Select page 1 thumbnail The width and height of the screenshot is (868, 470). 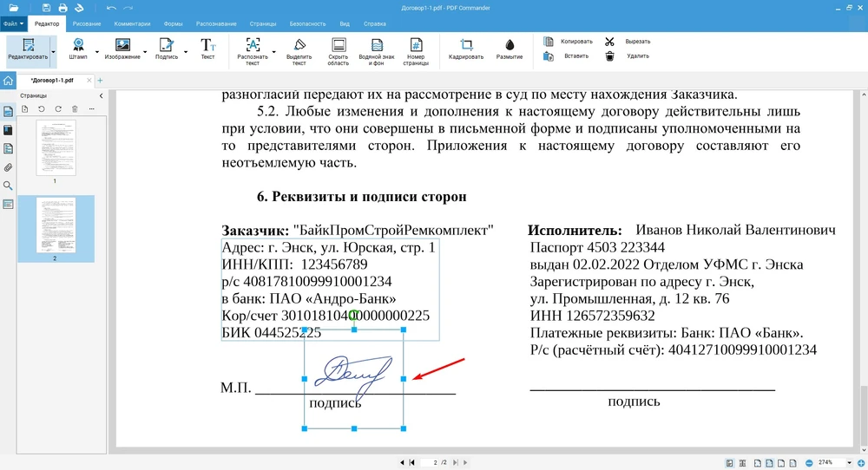56,147
